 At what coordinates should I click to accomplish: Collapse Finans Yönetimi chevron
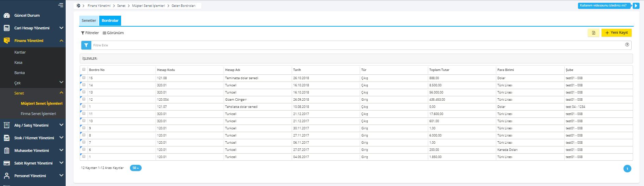coord(61,41)
